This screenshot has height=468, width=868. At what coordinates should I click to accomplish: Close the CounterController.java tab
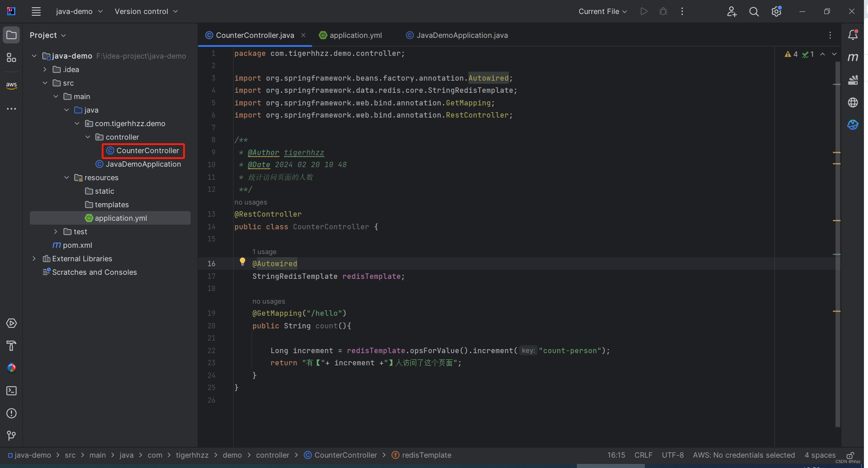point(303,35)
